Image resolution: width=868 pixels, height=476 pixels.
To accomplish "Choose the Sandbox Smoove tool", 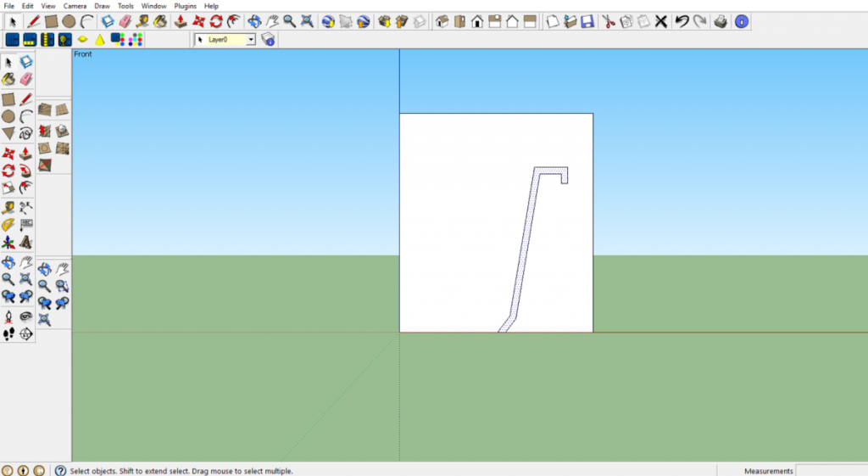I will click(x=45, y=131).
